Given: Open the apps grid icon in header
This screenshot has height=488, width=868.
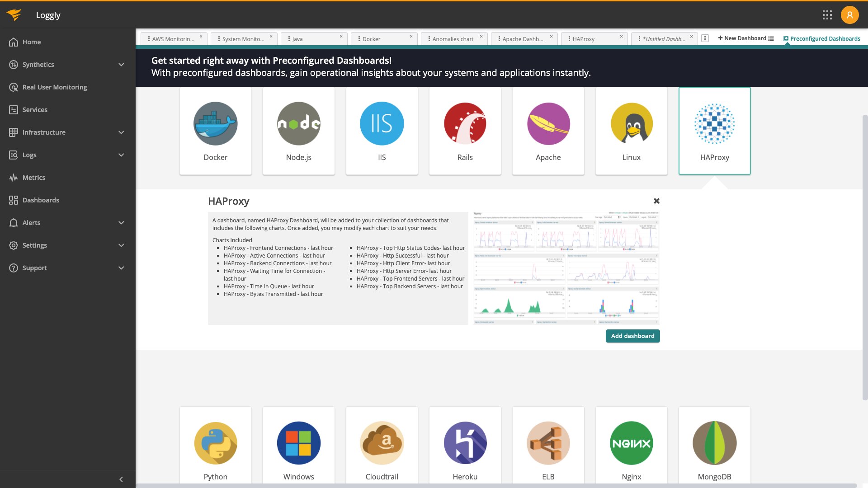Looking at the screenshot, I should coord(827,15).
